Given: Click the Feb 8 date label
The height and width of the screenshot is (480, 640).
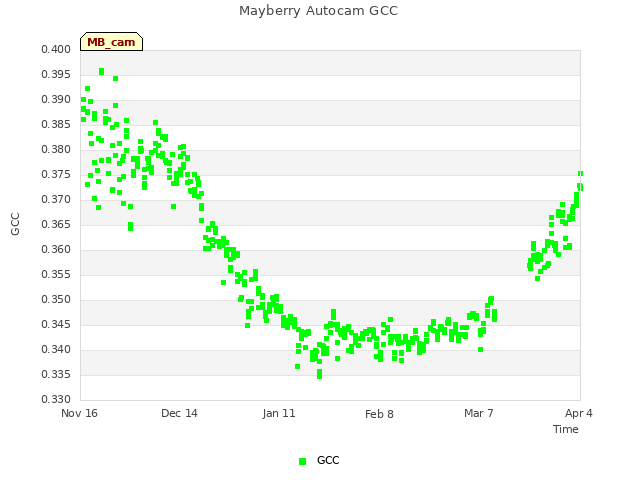Looking at the screenshot, I should coord(379,414).
